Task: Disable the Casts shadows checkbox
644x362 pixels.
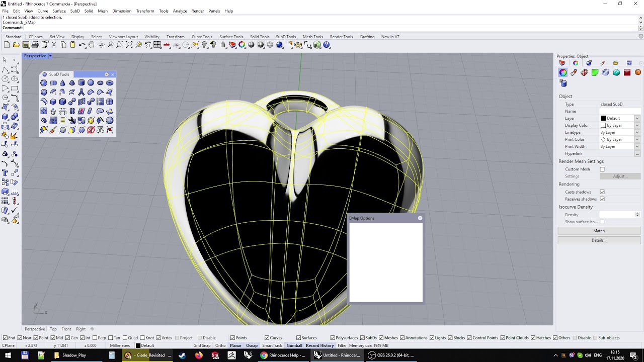Action: (602, 192)
